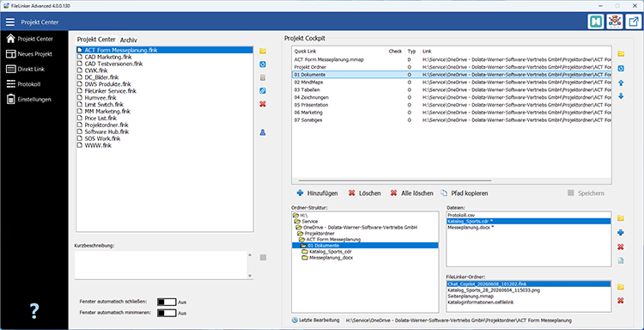Viewport: 644px width, 330px height.
Task: Select the 05 Präsentation quick link row
Action: 452,105
